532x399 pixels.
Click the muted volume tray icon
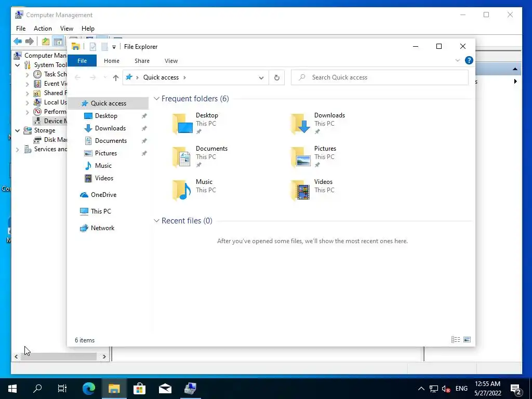point(446,389)
